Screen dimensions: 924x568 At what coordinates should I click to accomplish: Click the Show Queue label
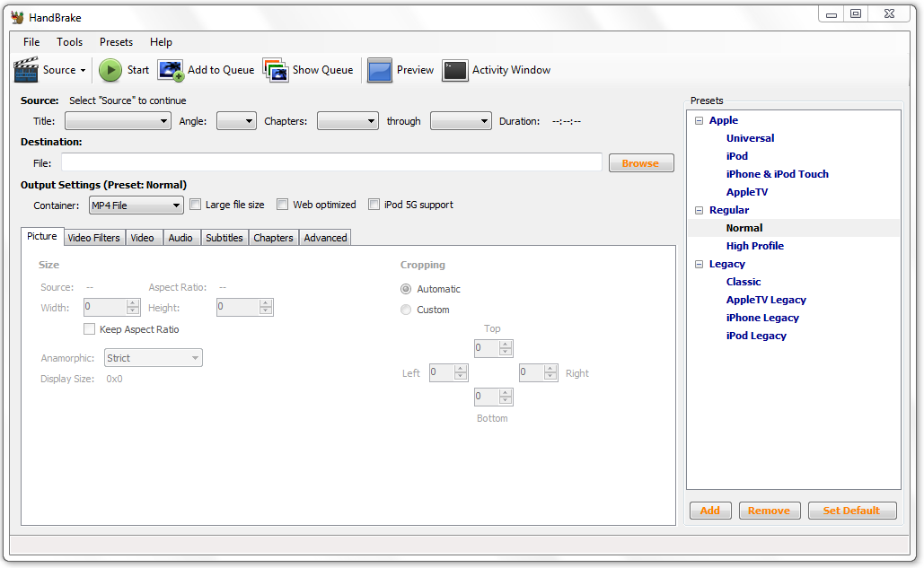pos(323,70)
